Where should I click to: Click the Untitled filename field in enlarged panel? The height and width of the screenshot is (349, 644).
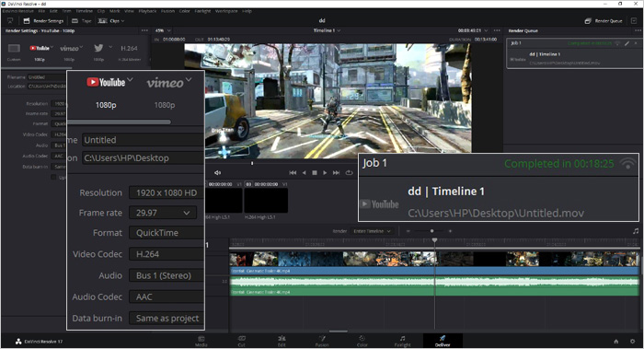143,140
